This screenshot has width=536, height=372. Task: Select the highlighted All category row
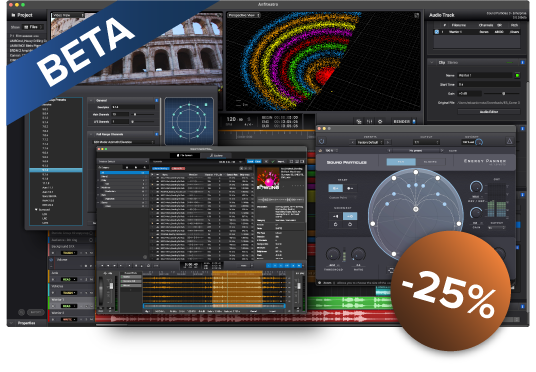(x=123, y=173)
